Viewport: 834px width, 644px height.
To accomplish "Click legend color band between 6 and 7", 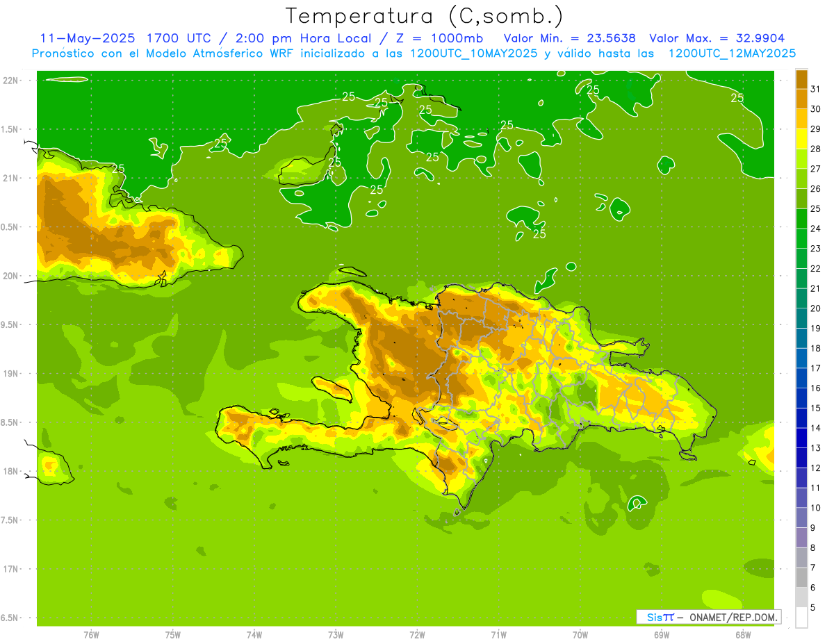I will 801,578.
